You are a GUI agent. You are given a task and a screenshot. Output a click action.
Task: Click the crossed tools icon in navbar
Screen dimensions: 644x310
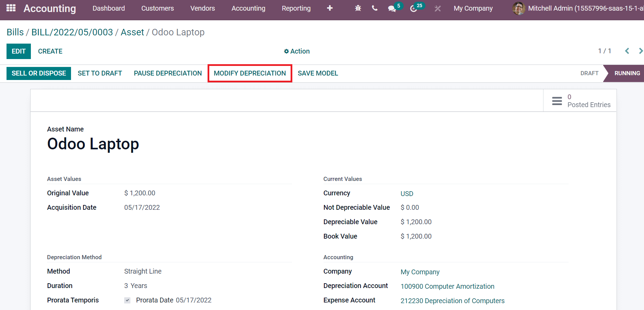437,8
